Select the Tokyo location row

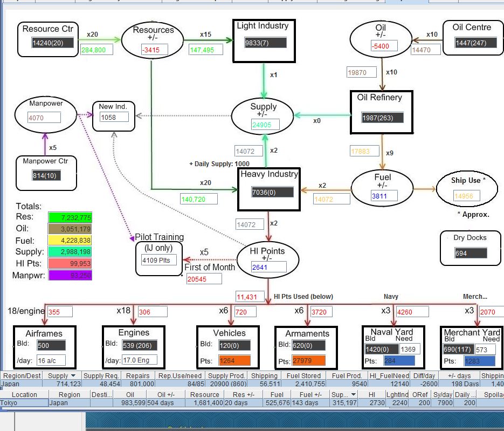tap(252, 403)
